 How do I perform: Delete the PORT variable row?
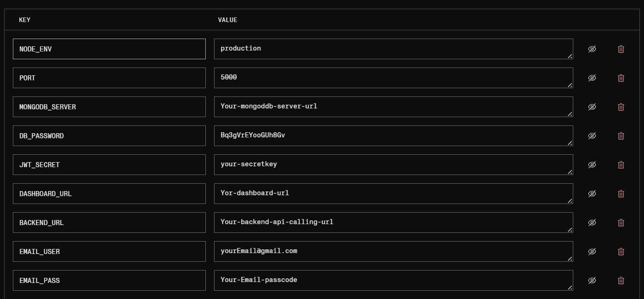[x=621, y=78]
